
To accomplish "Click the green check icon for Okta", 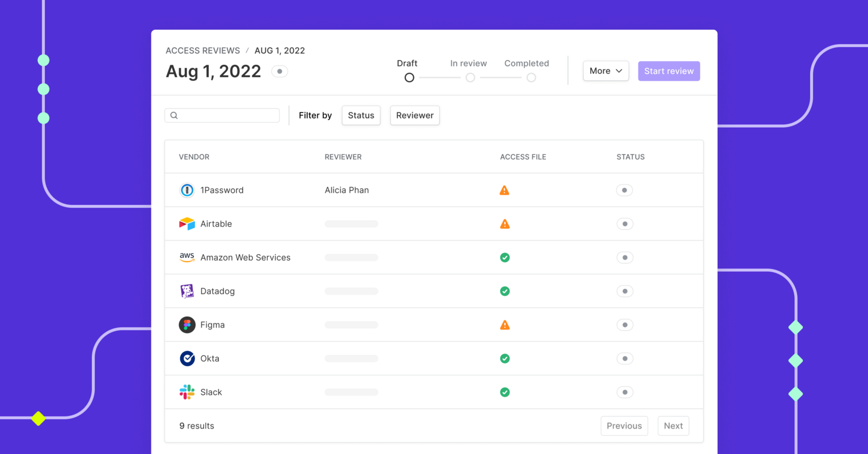I will (505, 358).
